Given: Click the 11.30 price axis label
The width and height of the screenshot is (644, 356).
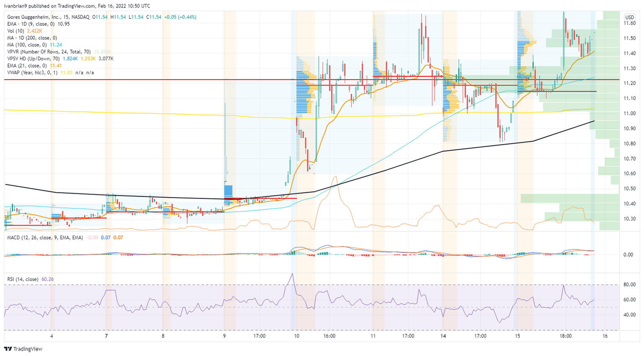Looking at the screenshot, I should 629,69.
